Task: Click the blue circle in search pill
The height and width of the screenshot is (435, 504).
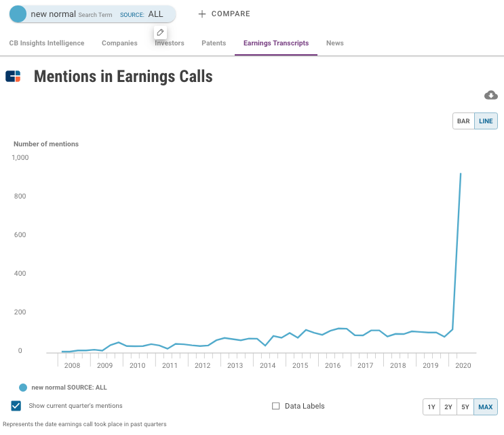Action: [x=18, y=14]
